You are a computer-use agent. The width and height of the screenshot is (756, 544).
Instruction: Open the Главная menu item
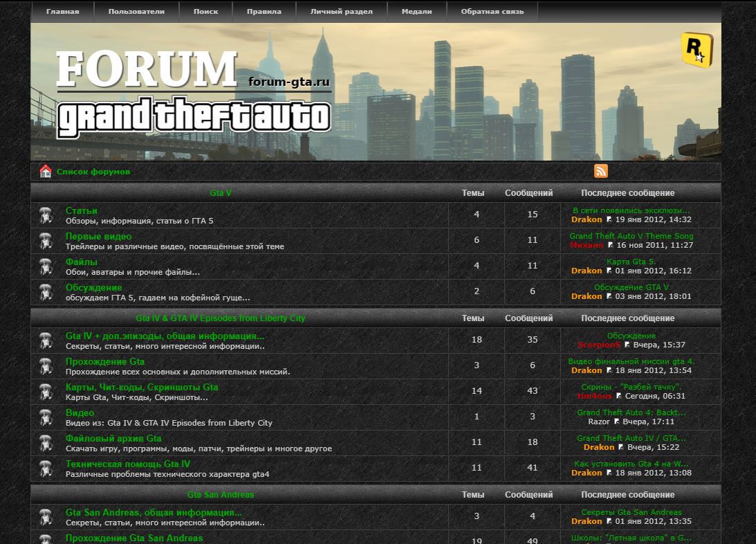[x=62, y=12]
